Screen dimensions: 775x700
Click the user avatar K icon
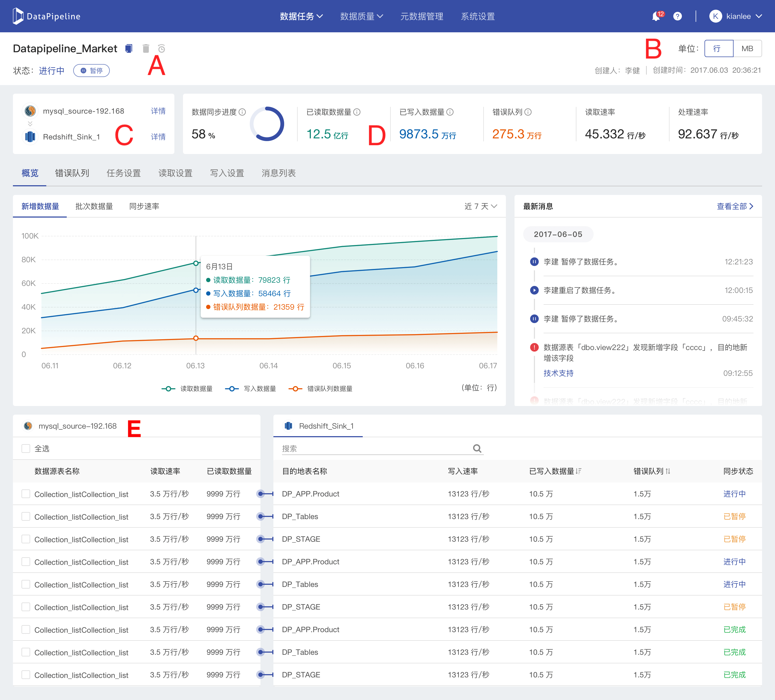716,16
